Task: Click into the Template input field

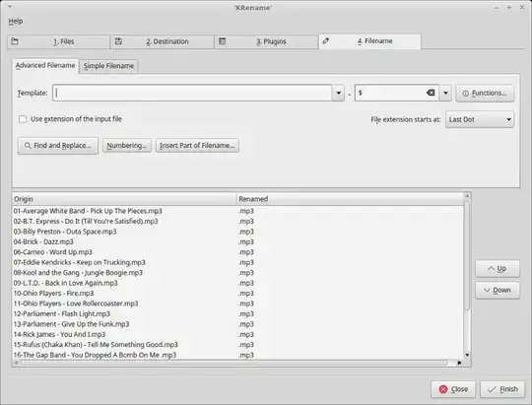Action: click(192, 93)
